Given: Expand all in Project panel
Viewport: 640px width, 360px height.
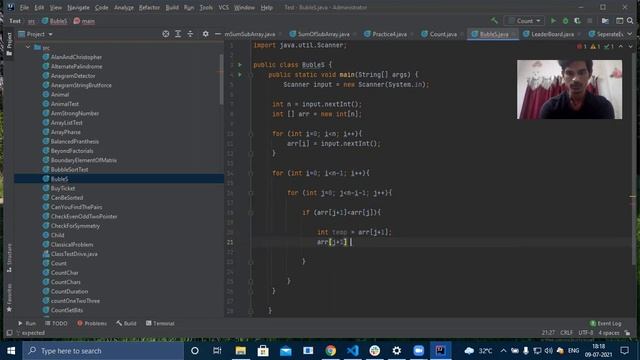Looking at the screenshot, I should [178, 34].
